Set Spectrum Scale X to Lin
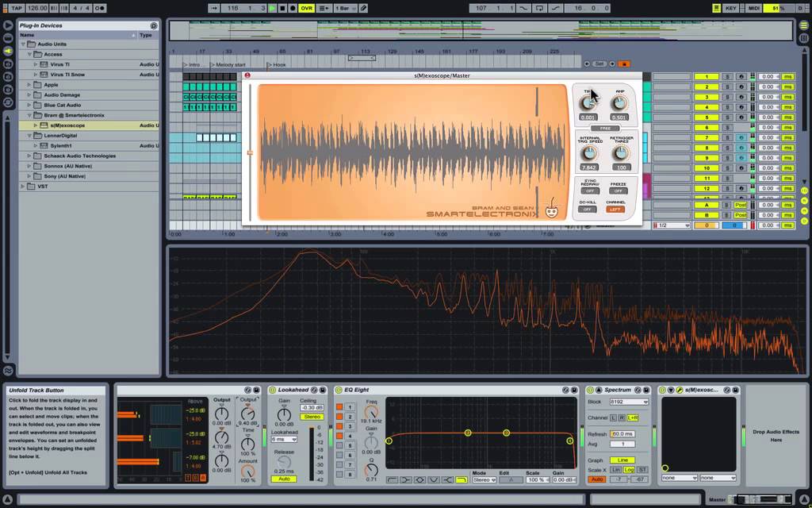The width and height of the screenshot is (812, 508). (615, 470)
